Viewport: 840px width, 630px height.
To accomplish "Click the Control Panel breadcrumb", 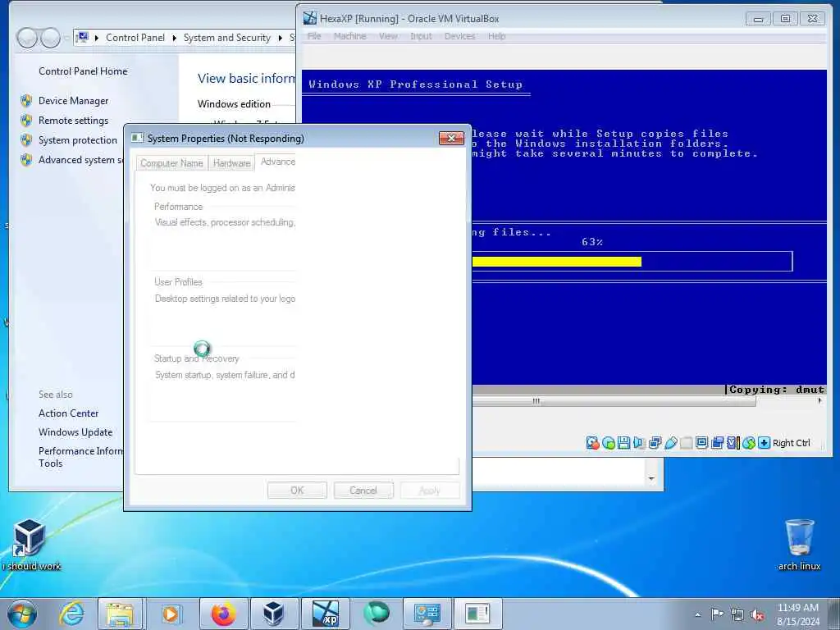I will (135, 38).
